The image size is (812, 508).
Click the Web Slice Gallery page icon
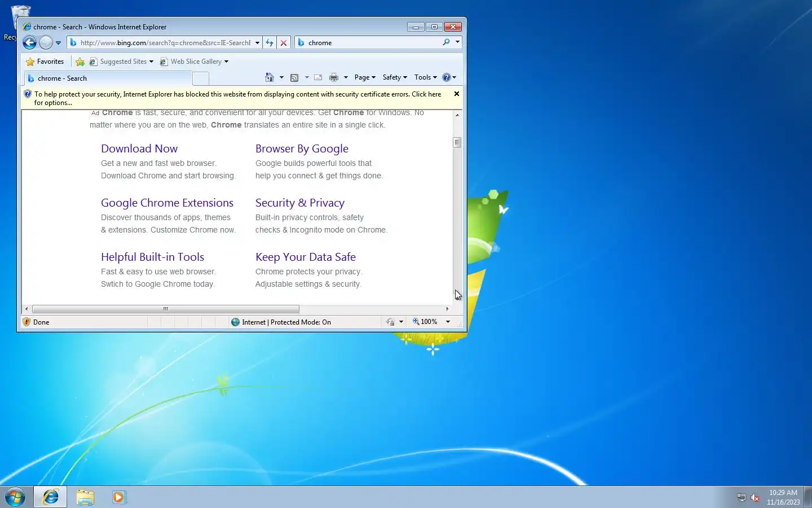[x=164, y=62]
